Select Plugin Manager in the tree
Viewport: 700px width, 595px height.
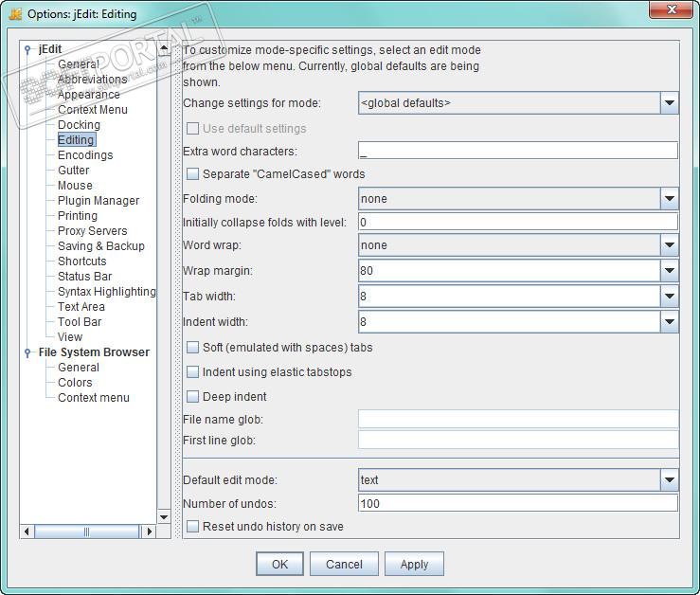(99, 201)
